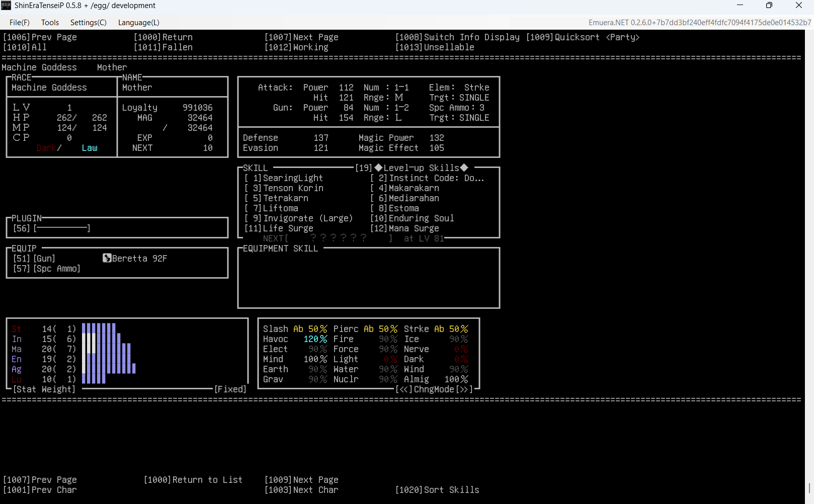The image size is (814, 504).
Task: Open the File(F) menu
Action: click(20, 23)
